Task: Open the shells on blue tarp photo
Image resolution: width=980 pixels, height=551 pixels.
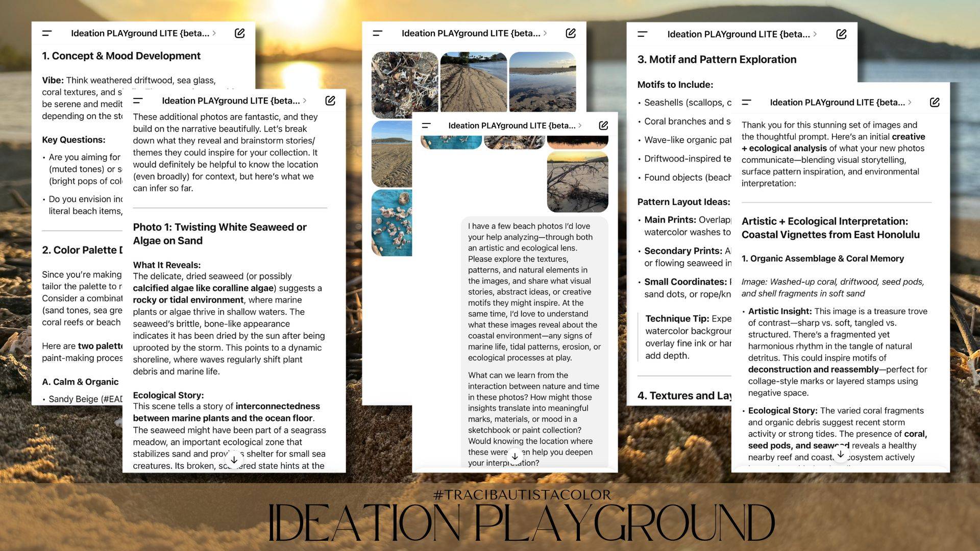Action: (391, 222)
